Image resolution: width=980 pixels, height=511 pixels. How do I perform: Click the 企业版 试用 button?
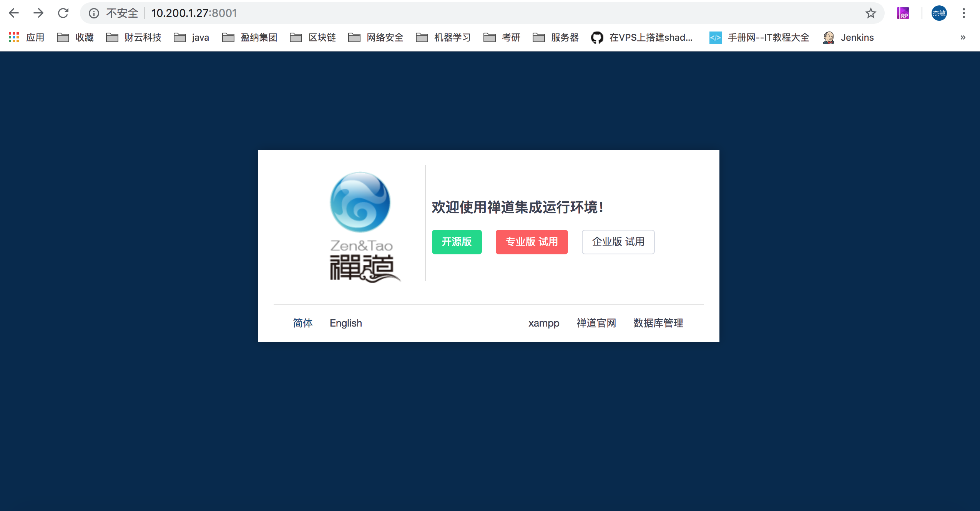[618, 242]
